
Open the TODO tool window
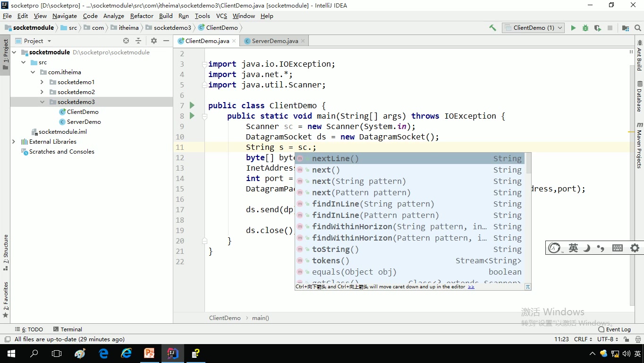(29, 329)
